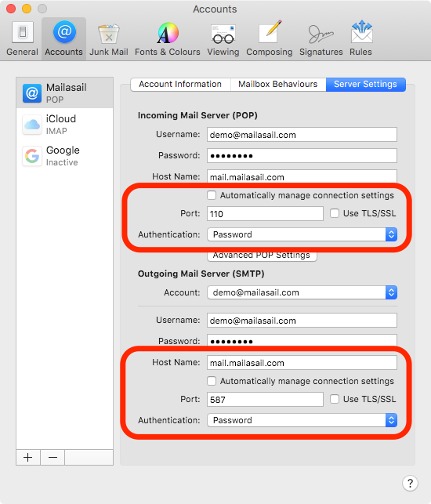Viewport: 431px width, 504px height.
Task: Open Signatures preferences
Action: click(x=321, y=39)
